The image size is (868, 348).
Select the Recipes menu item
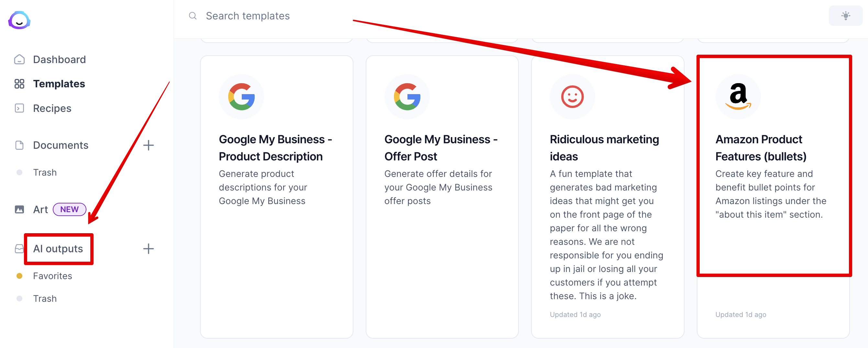[x=52, y=108]
